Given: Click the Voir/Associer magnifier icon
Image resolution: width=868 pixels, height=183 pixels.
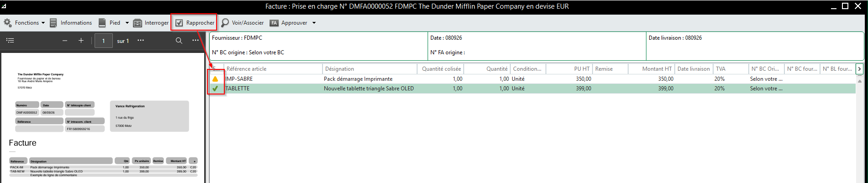Looking at the screenshot, I should (225, 23).
